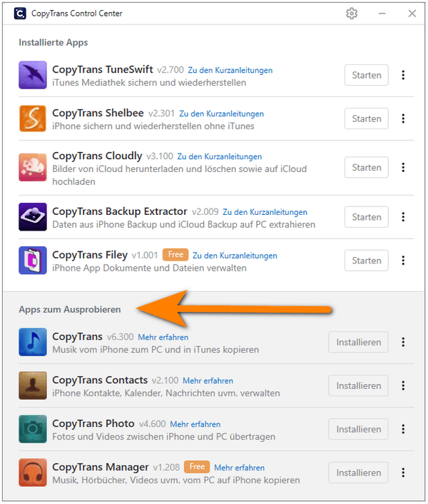This screenshot has height=504, width=428.
Task: Open Filey Kurzanleitungen link
Action: pos(235,256)
